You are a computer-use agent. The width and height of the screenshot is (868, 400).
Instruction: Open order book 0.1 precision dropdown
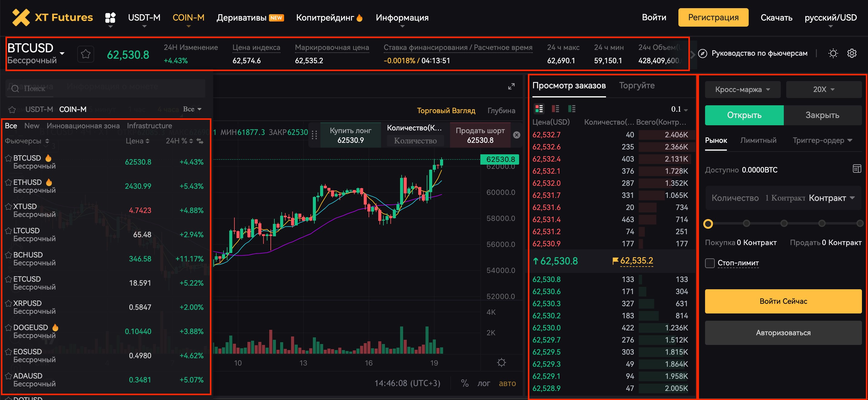[679, 109]
